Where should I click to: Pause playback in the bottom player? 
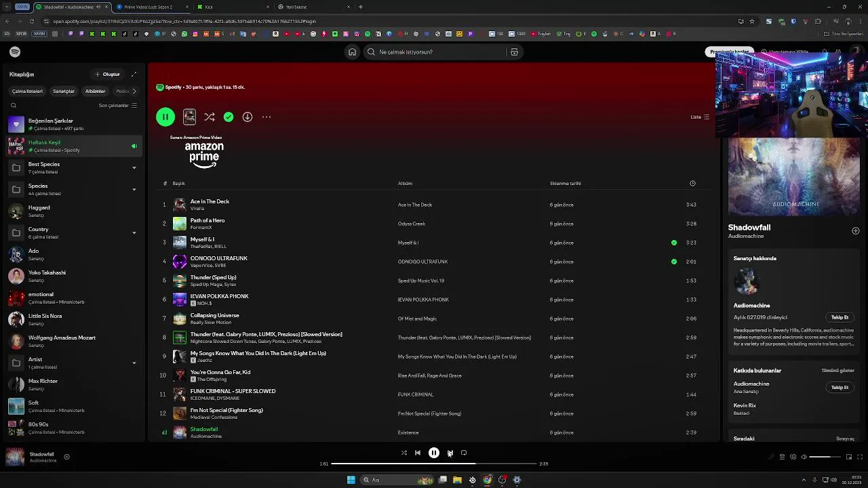(x=434, y=453)
